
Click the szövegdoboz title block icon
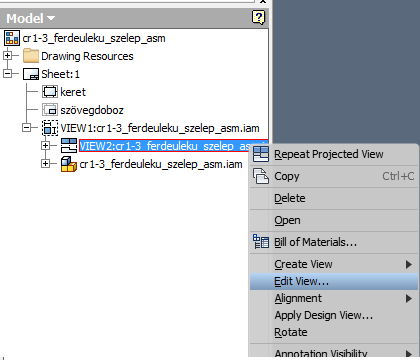[x=50, y=110]
